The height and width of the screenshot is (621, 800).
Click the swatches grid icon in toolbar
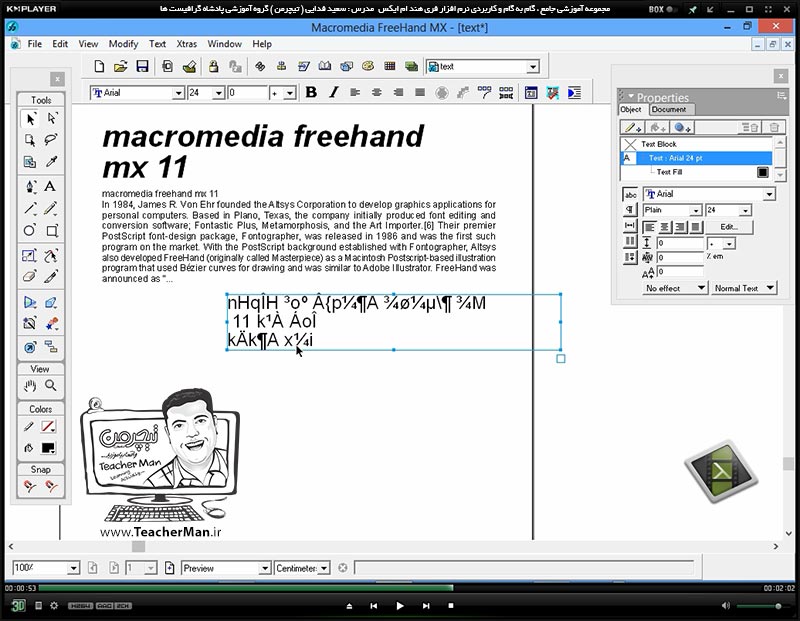390,66
